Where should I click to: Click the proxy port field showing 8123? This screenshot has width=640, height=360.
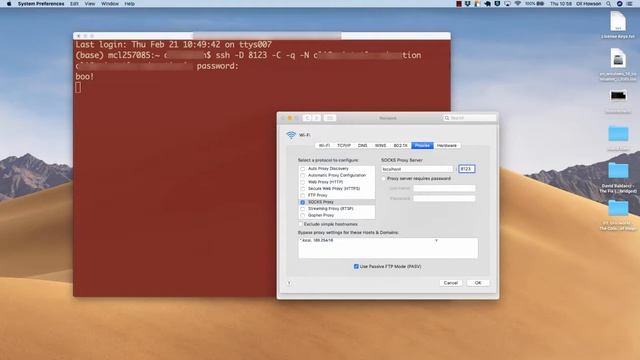[467, 169]
